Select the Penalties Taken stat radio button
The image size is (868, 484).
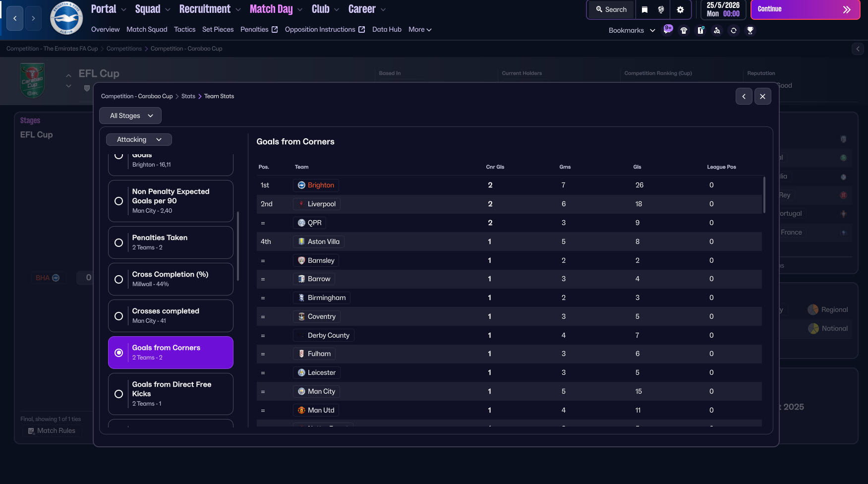119,242
